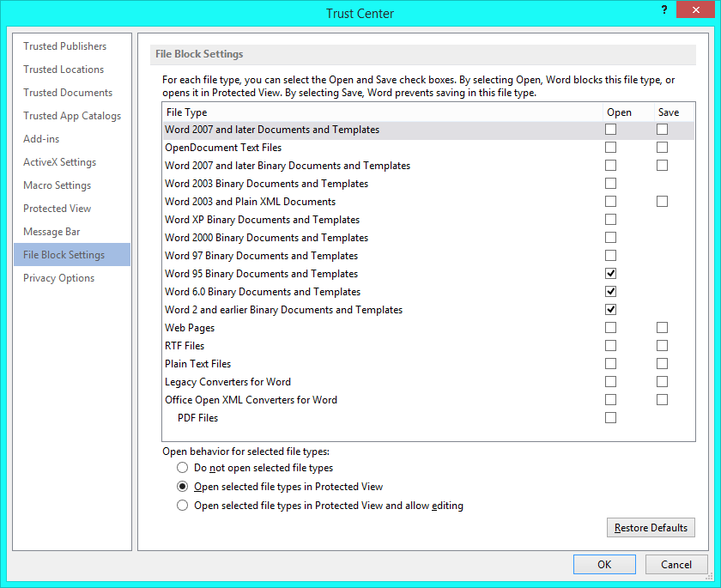The image size is (721, 588).
Task: Check Open for Word XP Binary Documents
Action: [610, 220]
